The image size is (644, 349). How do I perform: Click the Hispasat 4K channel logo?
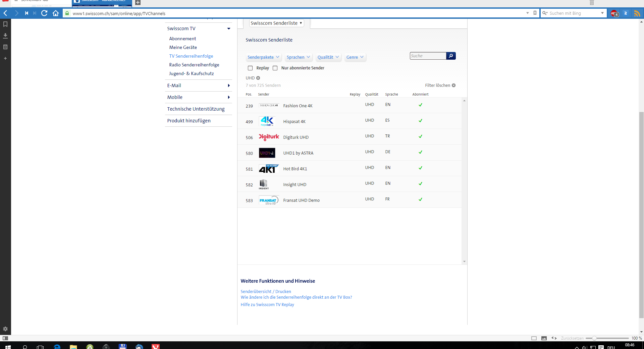267,121
